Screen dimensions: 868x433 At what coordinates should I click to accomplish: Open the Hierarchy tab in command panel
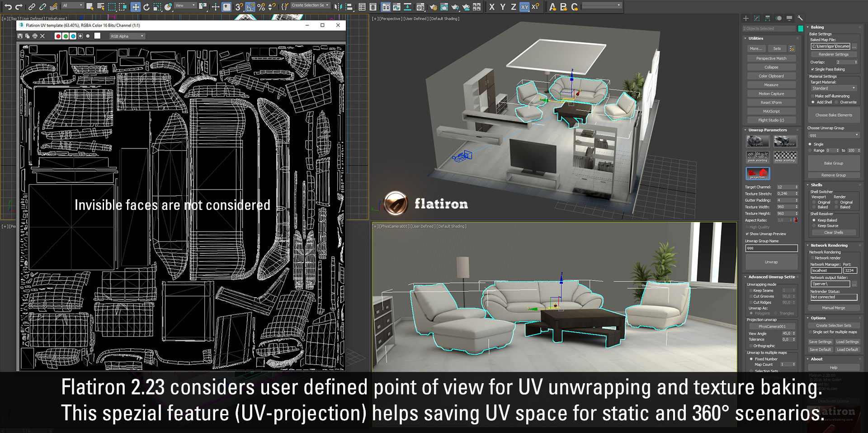pos(768,19)
